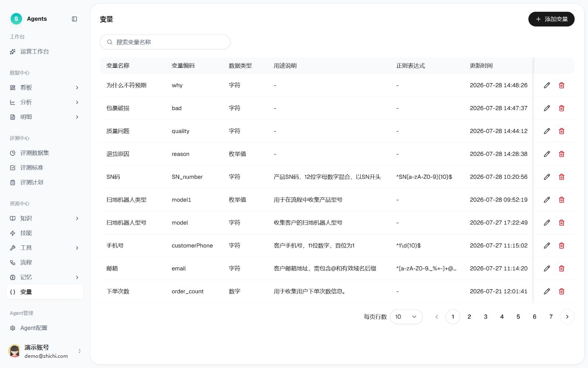
Task: Edit the 手机号 variable
Action: point(547,246)
